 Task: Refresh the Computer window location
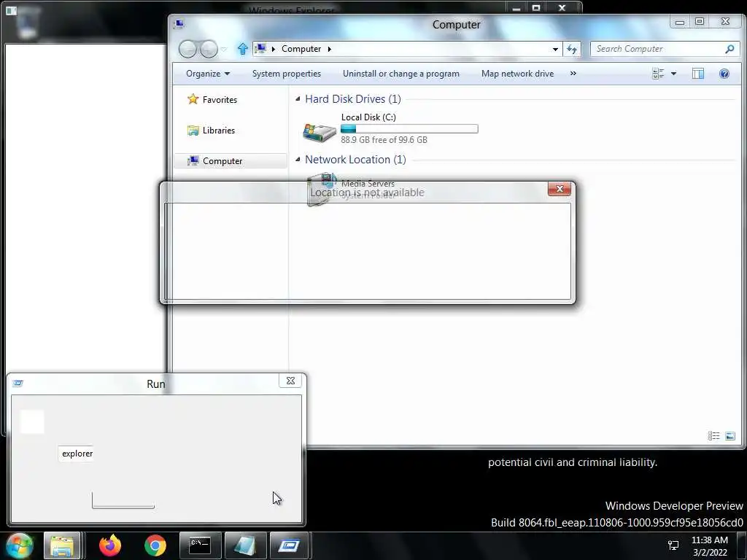click(x=572, y=49)
